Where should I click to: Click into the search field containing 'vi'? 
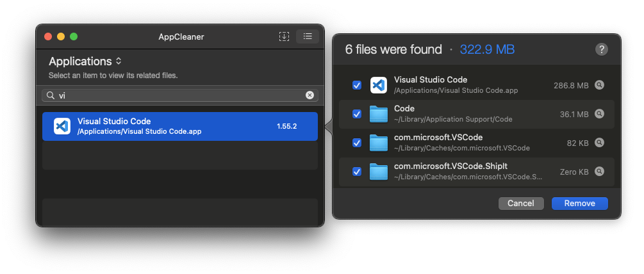click(x=180, y=95)
